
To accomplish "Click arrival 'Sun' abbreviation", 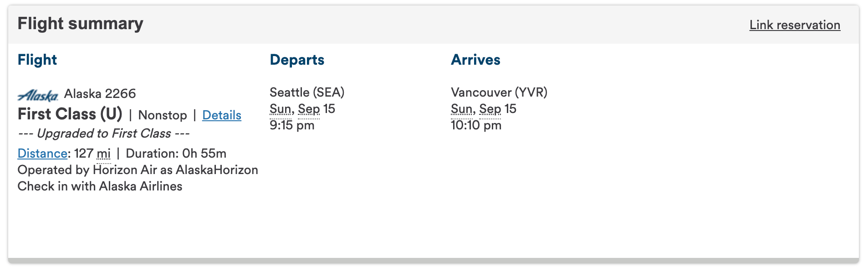I will (x=462, y=109).
